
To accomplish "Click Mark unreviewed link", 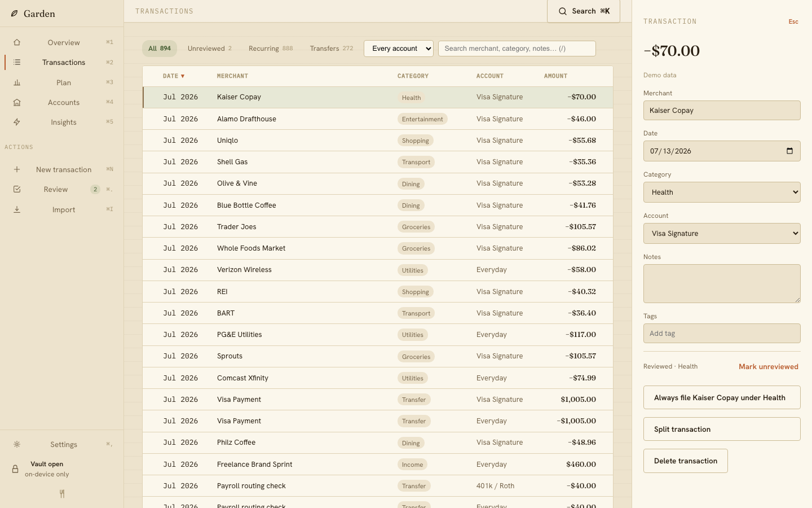I will 769,367.
